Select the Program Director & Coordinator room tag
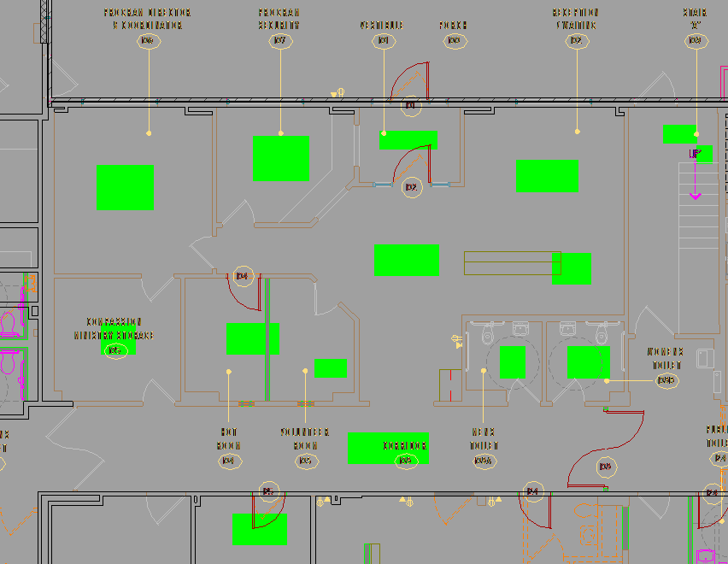This screenshot has height=564, width=728. pos(149,41)
